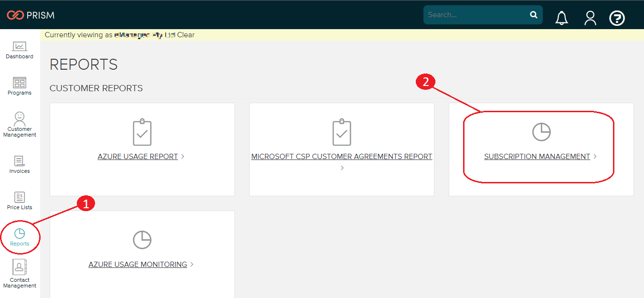Click the Subscription Management pie chart icon

point(541,132)
